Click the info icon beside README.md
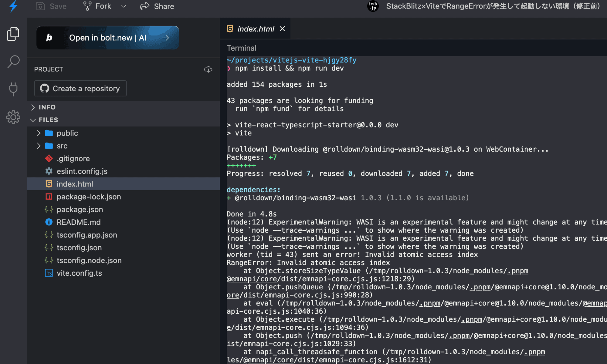Viewport: 607px width, 364px height. tap(49, 222)
